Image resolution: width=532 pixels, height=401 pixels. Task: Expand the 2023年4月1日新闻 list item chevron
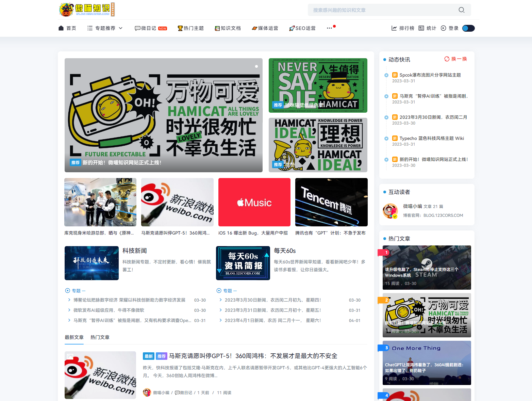coord(221,320)
